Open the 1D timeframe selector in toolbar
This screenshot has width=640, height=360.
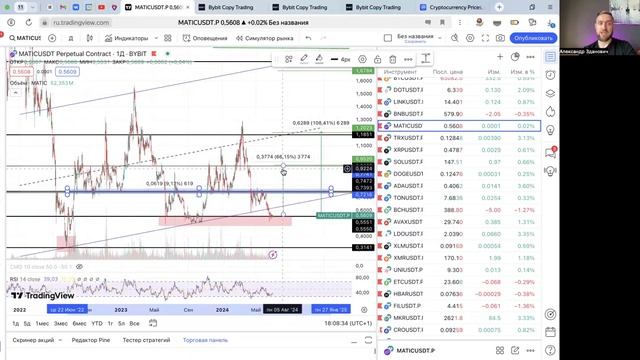71,38
